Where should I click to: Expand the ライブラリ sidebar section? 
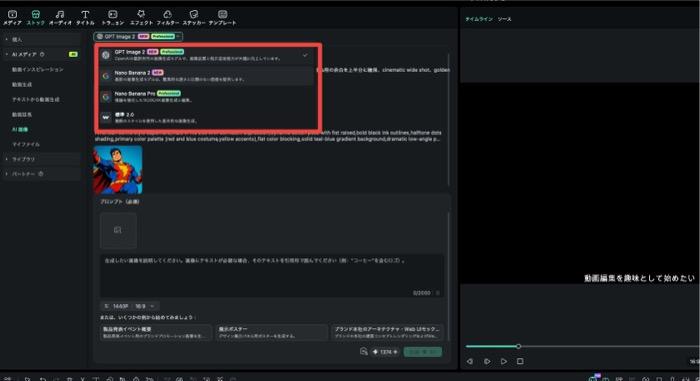[x=41, y=159]
